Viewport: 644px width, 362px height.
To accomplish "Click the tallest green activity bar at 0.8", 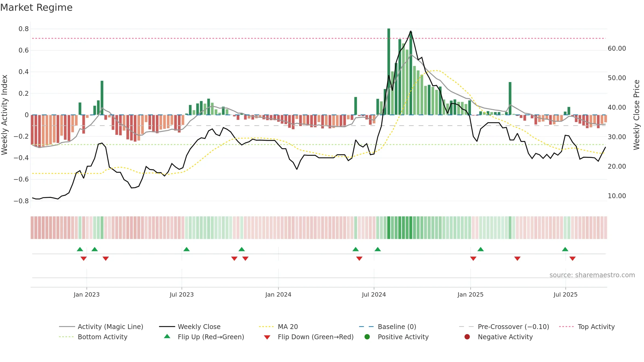I will click(389, 72).
